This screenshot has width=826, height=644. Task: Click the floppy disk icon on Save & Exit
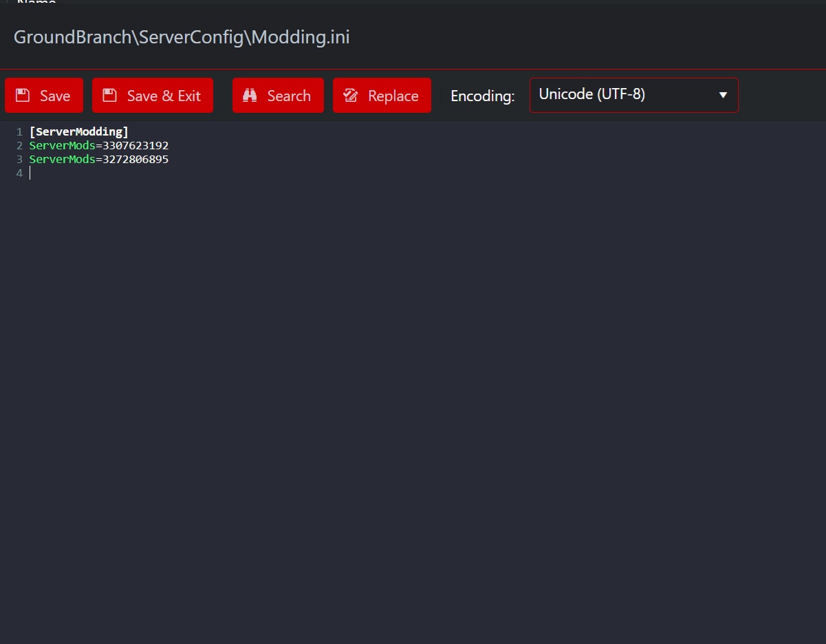tap(109, 96)
